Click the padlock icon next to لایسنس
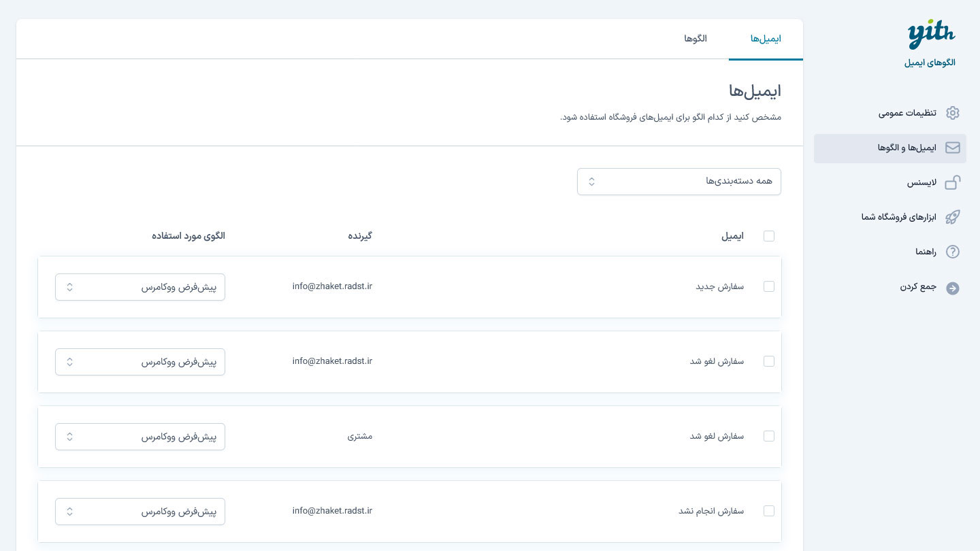 click(x=953, y=182)
